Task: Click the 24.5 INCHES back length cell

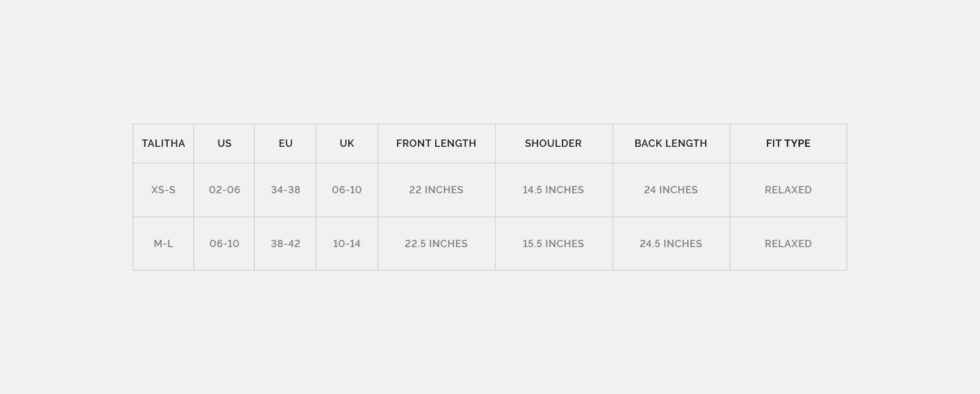Action: pyautogui.click(x=671, y=244)
